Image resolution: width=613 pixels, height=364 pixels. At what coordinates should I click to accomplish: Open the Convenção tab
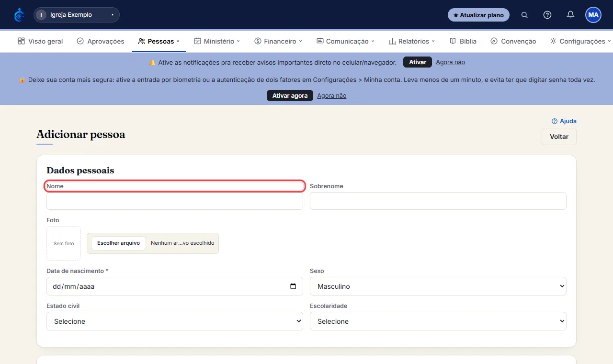[513, 41]
